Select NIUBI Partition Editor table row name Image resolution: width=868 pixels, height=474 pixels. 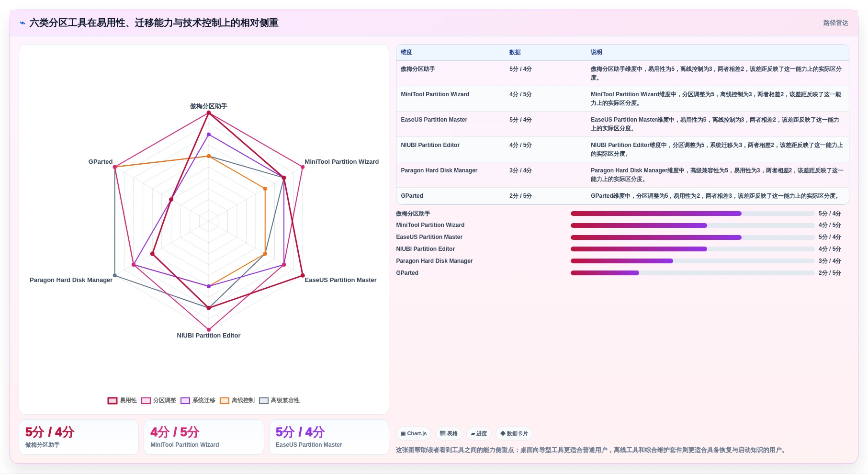[430, 145]
